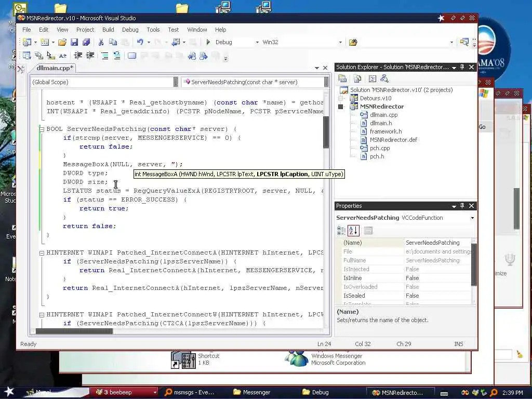Click the View Class Diagram icon
The height and width of the screenshot is (399, 532).
pos(384,79)
